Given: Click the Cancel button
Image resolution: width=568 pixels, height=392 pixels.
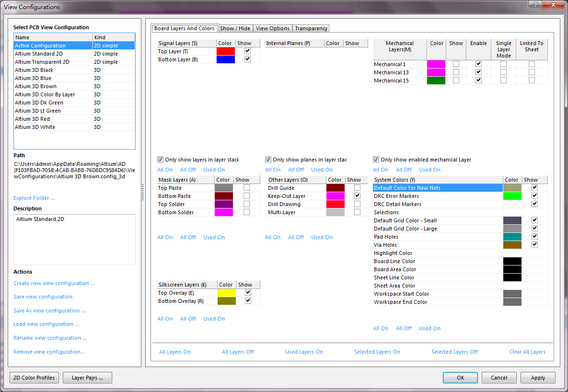Looking at the screenshot, I should (499, 378).
